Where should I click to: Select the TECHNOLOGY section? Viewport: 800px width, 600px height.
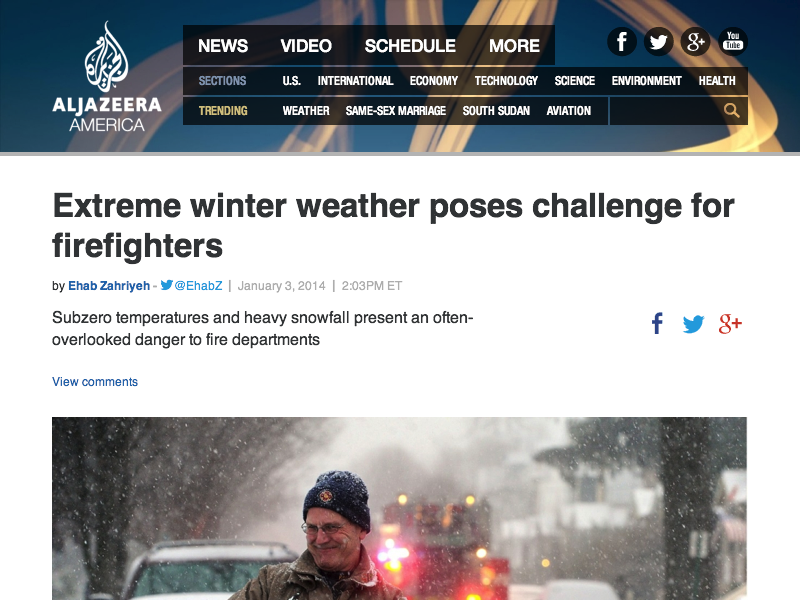point(506,81)
